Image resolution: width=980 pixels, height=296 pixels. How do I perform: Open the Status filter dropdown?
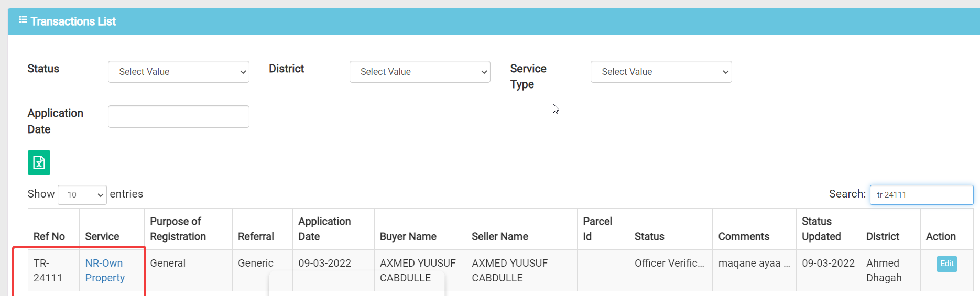[x=178, y=72]
